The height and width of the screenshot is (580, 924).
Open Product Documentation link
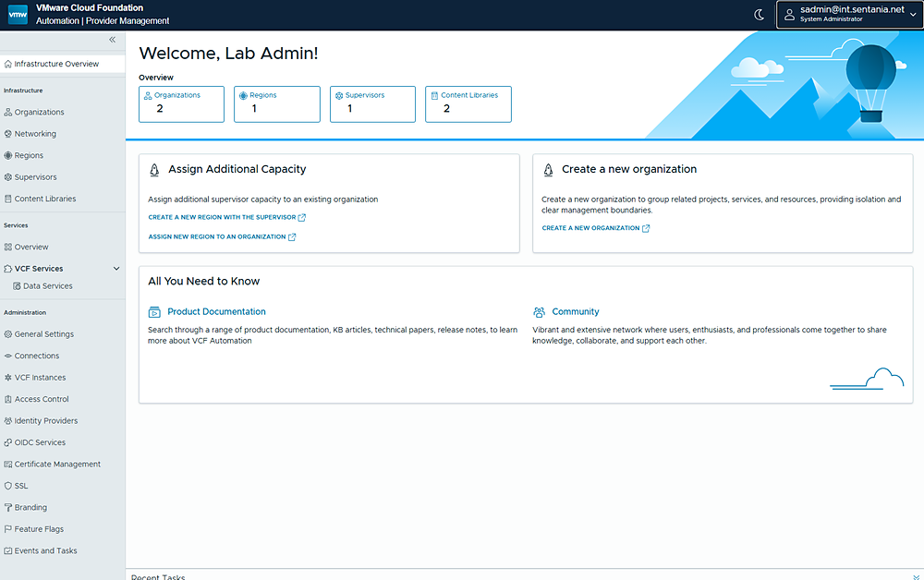[216, 311]
